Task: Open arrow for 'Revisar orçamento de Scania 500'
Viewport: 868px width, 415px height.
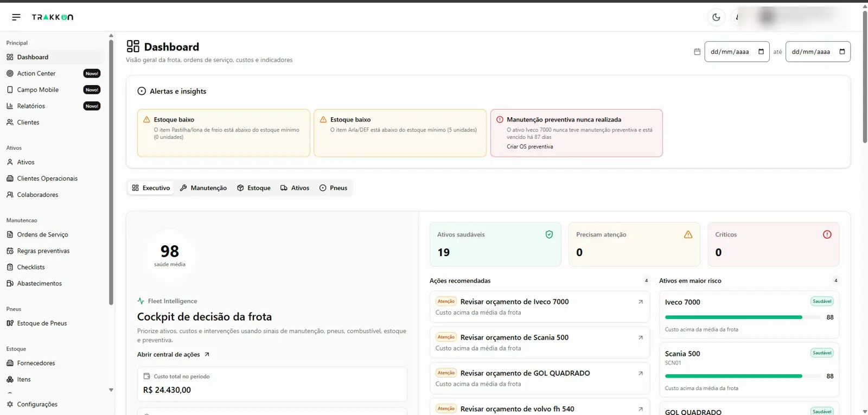Action: pyautogui.click(x=641, y=337)
